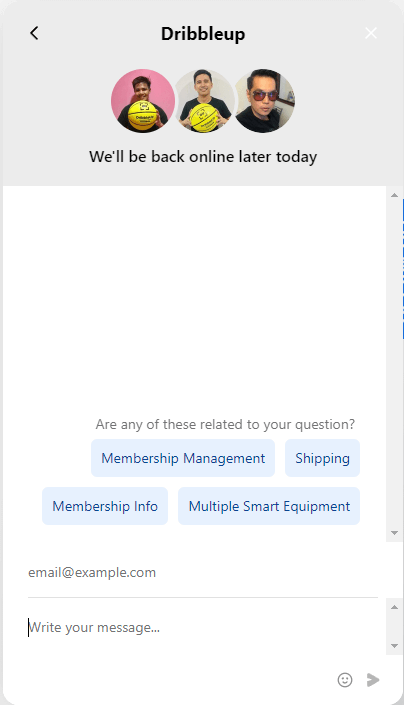Screen dimensions: 404x705
Task: Select Multiple Smart Equipment option
Action: coord(269,506)
